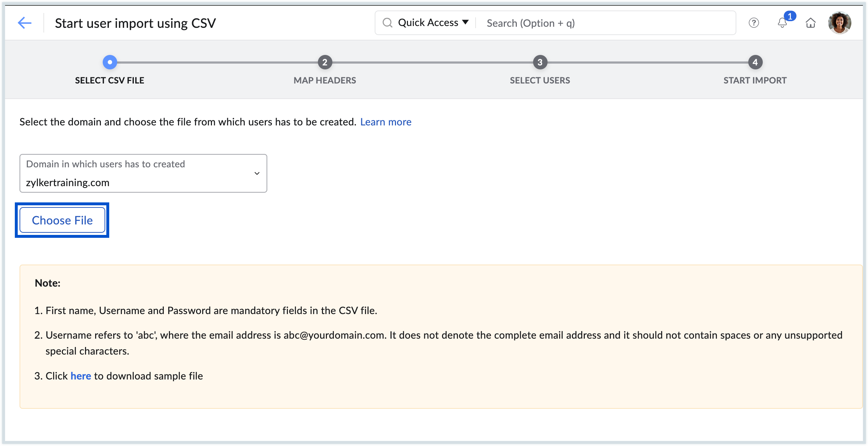Click the back arrow icon
868x446 pixels.
[25, 23]
